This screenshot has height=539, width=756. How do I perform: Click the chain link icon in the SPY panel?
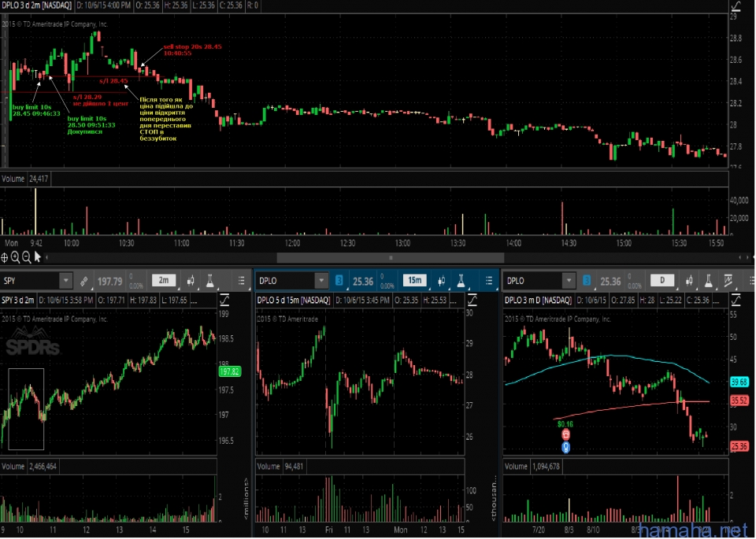coord(84,281)
